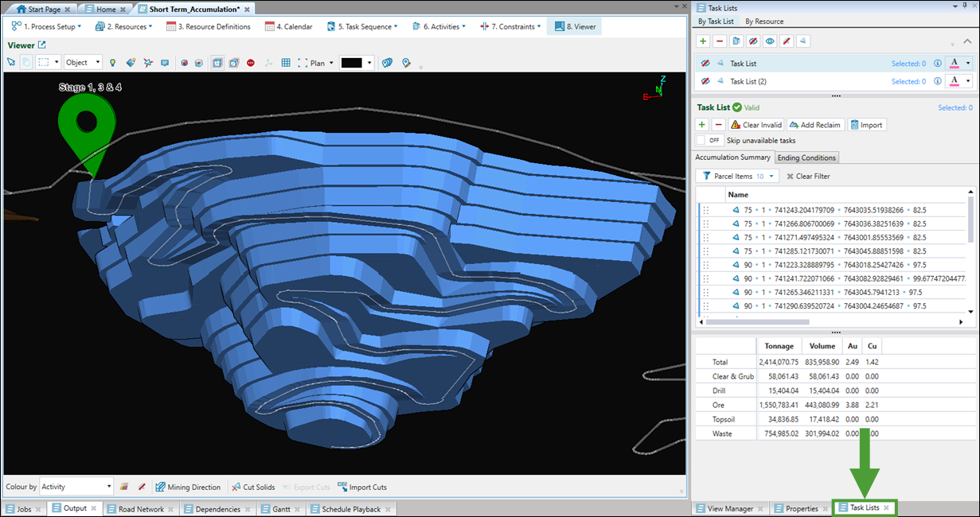
Task: Toggle visibility of Task List (2)
Action: (705, 81)
